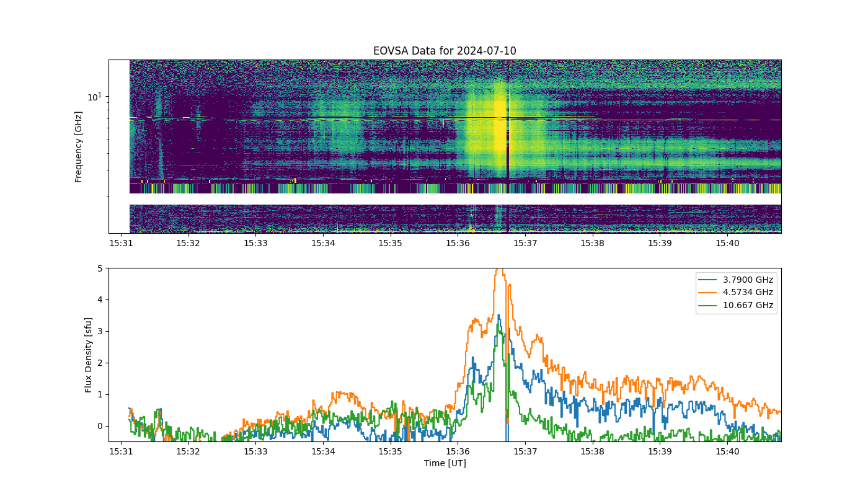Screen dimensions: 868x496
Task: Click the blue 3.7900 GHz legend line
Action: (x=710, y=280)
